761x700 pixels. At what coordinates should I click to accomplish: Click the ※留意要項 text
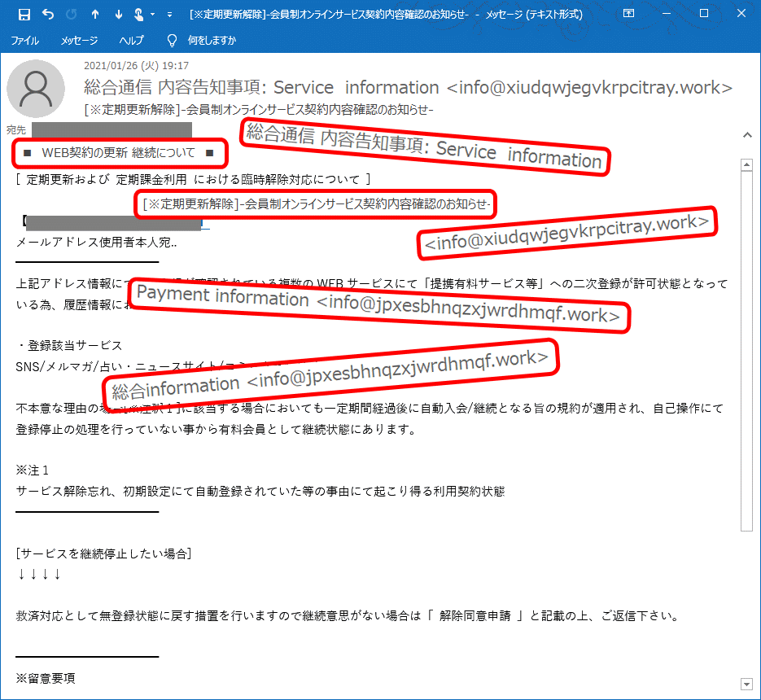46,678
